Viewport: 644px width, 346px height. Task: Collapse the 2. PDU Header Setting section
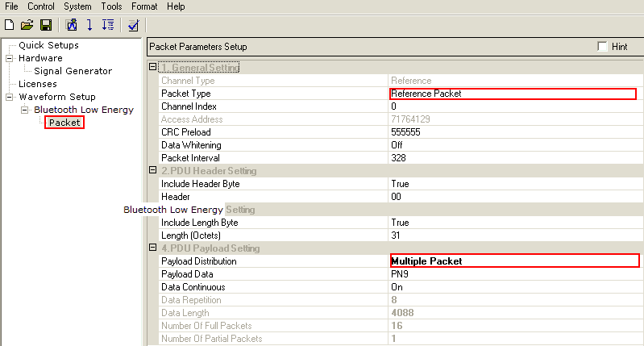(153, 170)
